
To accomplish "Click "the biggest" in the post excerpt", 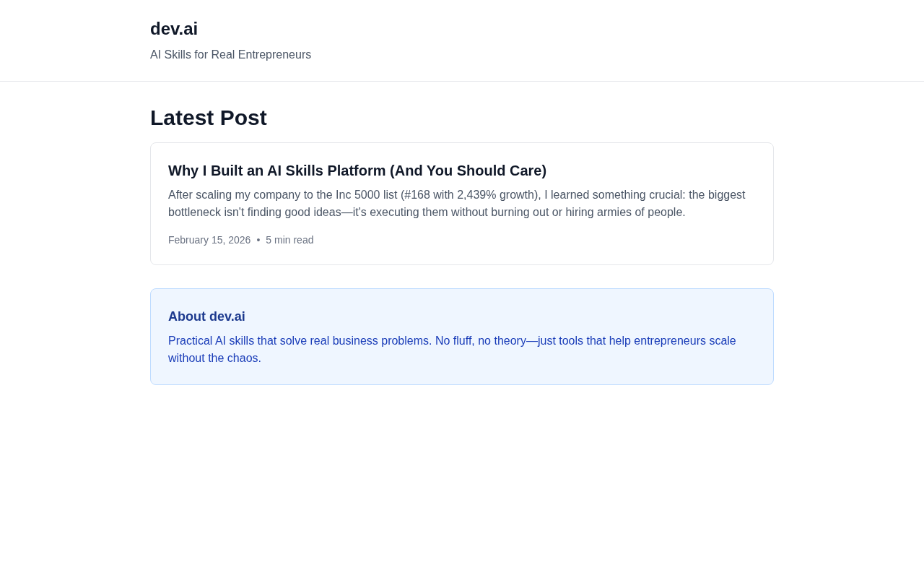I will 717,195.
